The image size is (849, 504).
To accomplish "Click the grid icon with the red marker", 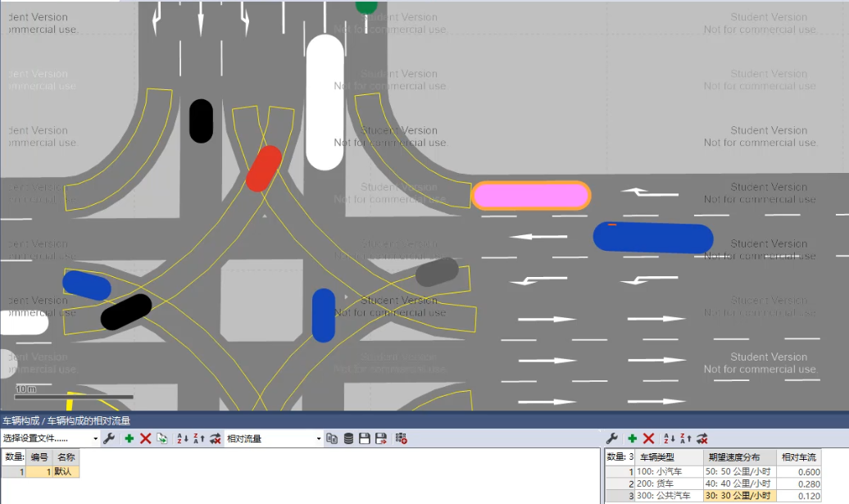I will point(402,438).
